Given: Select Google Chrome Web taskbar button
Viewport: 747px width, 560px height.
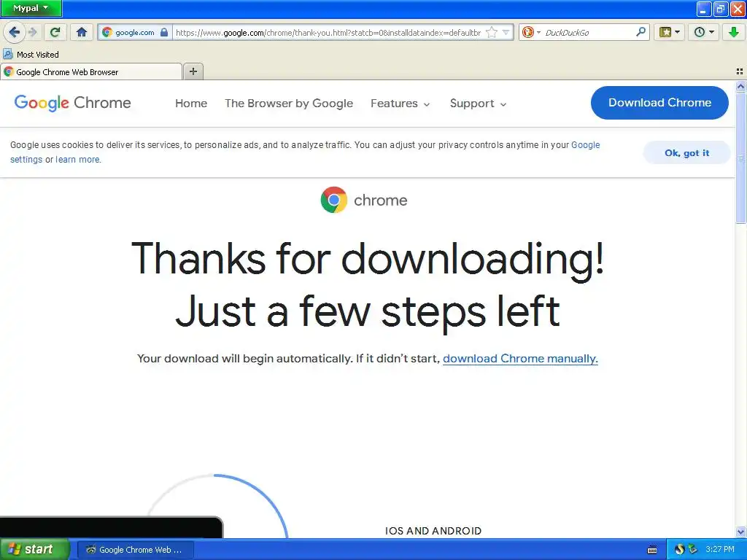Looking at the screenshot, I should pos(135,550).
